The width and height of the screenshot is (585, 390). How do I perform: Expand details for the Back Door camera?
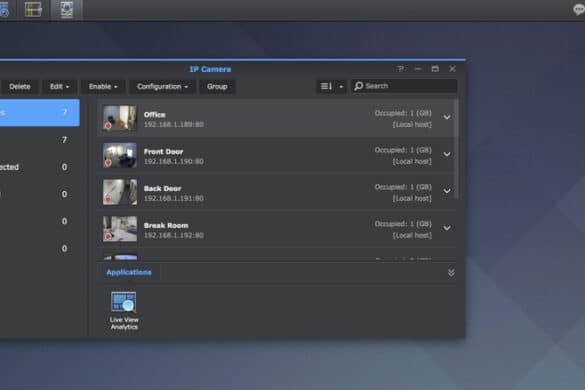[x=447, y=191]
